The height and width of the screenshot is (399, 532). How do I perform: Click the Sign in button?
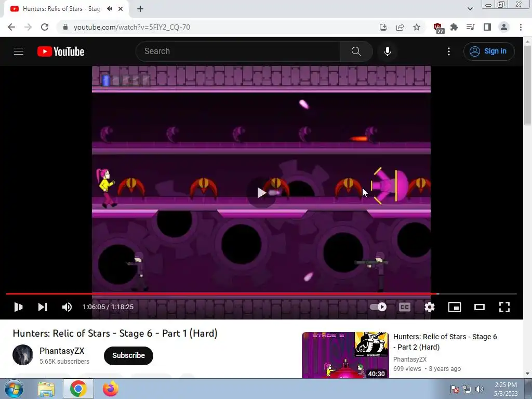(x=488, y=51)
